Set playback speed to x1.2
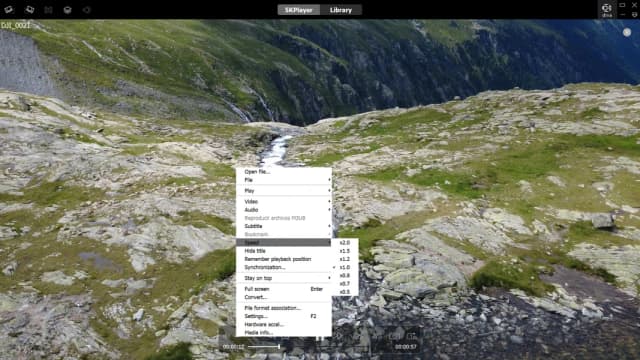 tap(345, 259)
